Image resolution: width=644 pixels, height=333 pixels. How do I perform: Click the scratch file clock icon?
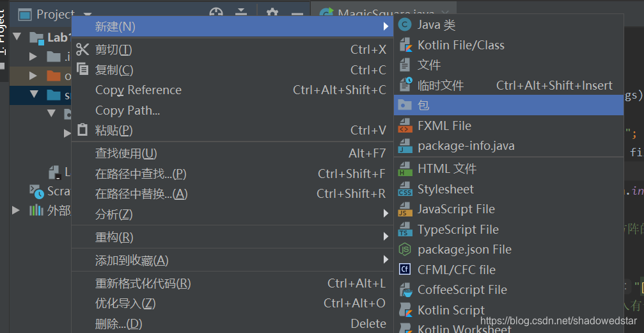tap(406, 84)
